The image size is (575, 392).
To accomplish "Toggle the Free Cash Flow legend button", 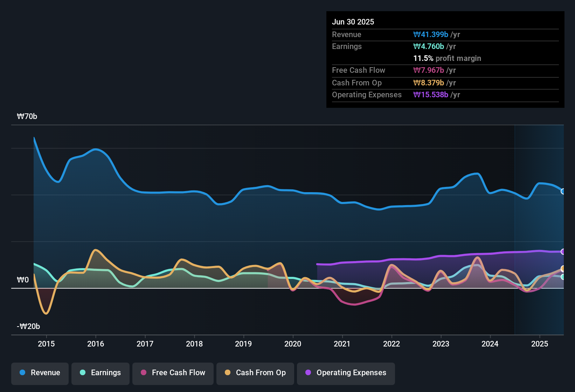I will click(173, 373).
